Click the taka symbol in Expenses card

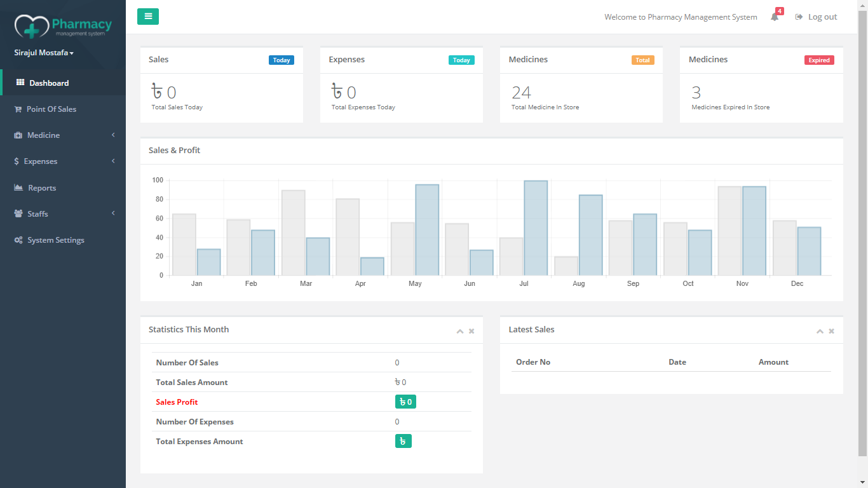pyautogui.click(x=337, y=92)
